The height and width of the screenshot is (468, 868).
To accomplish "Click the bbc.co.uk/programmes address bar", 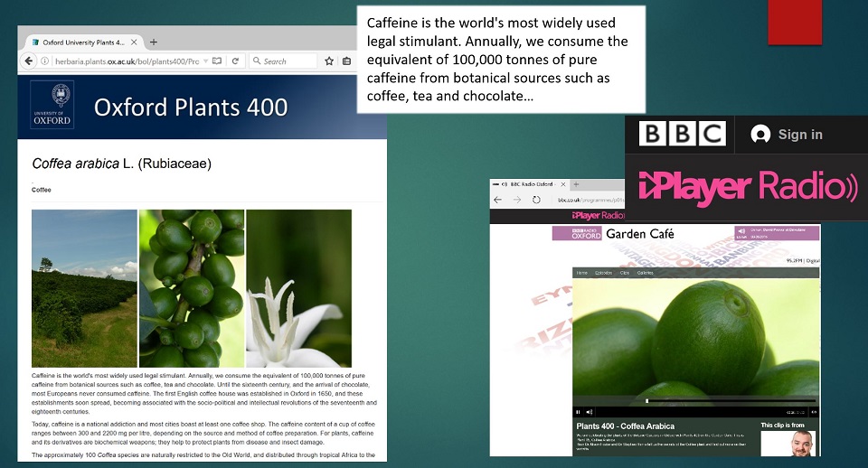I will pos(590,200).
